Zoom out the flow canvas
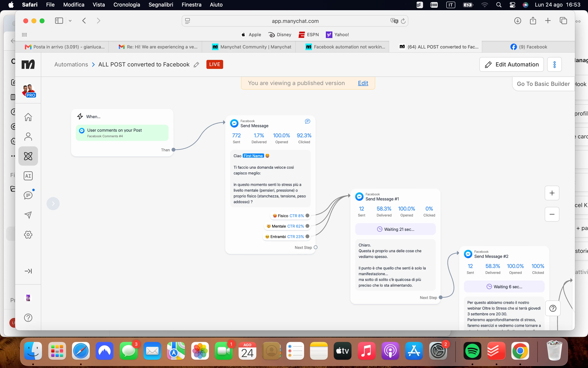 (x=552, y=214)
